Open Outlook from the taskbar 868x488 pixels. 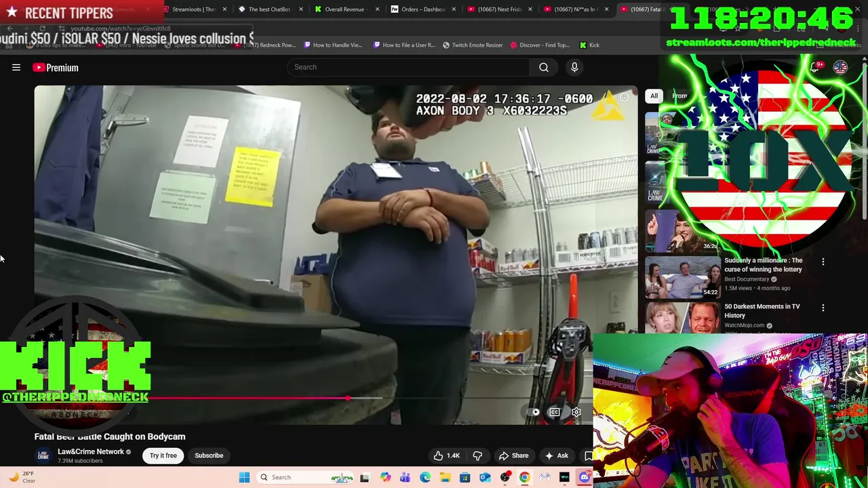(x=485, y=477)
